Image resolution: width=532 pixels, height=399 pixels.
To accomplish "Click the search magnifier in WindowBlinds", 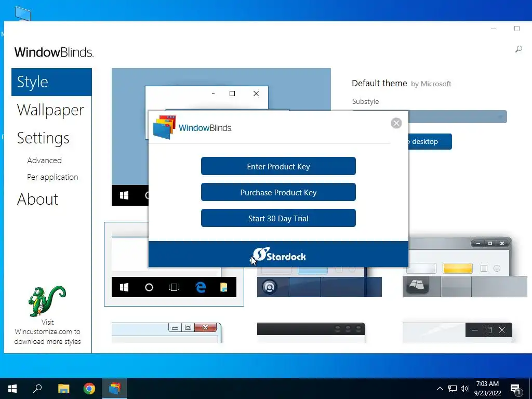I will (518, 49).
